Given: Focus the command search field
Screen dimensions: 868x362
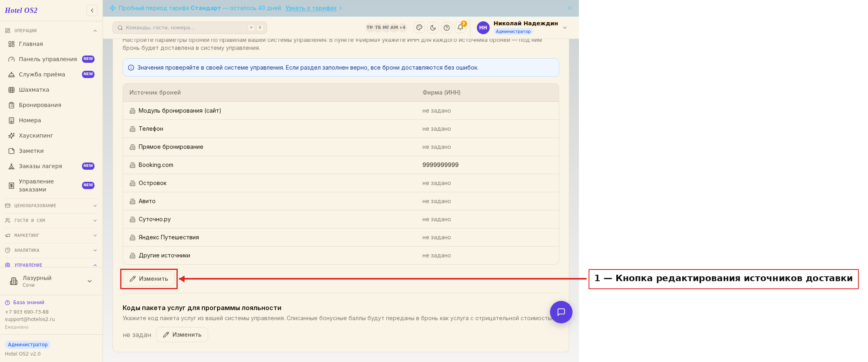Looking at the screenshot, I should pyautogui.click(x=190, y=28).
